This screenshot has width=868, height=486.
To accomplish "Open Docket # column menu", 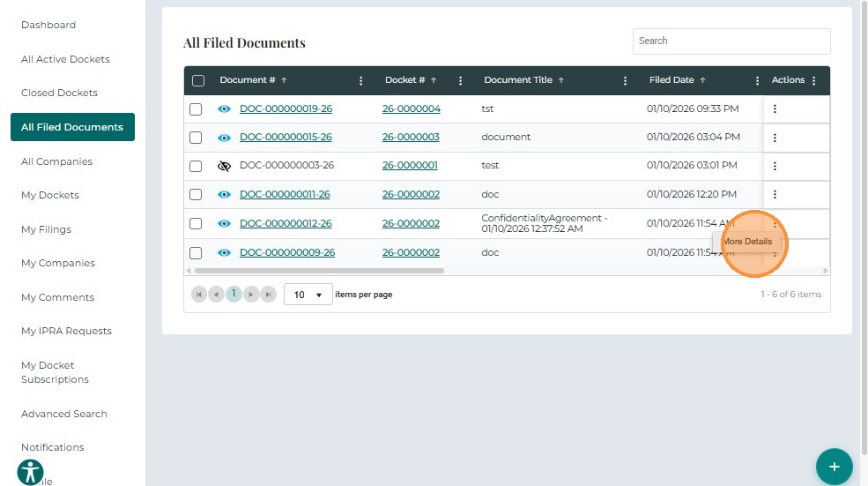I will click(460, 81).
